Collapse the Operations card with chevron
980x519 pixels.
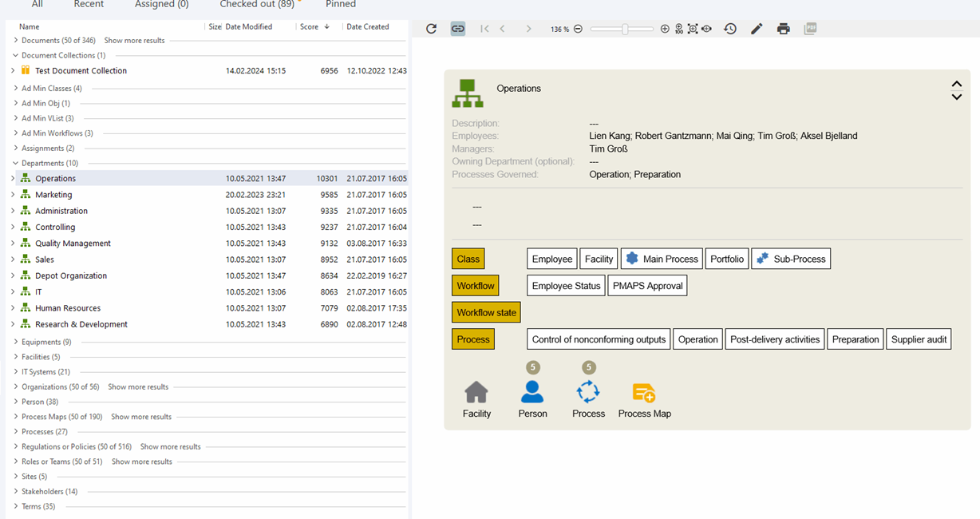[x=956, y=84]
